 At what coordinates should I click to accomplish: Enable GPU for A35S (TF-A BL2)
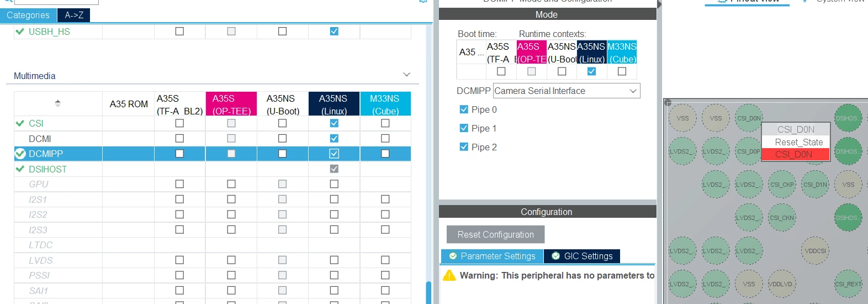(x=179, y=184)
